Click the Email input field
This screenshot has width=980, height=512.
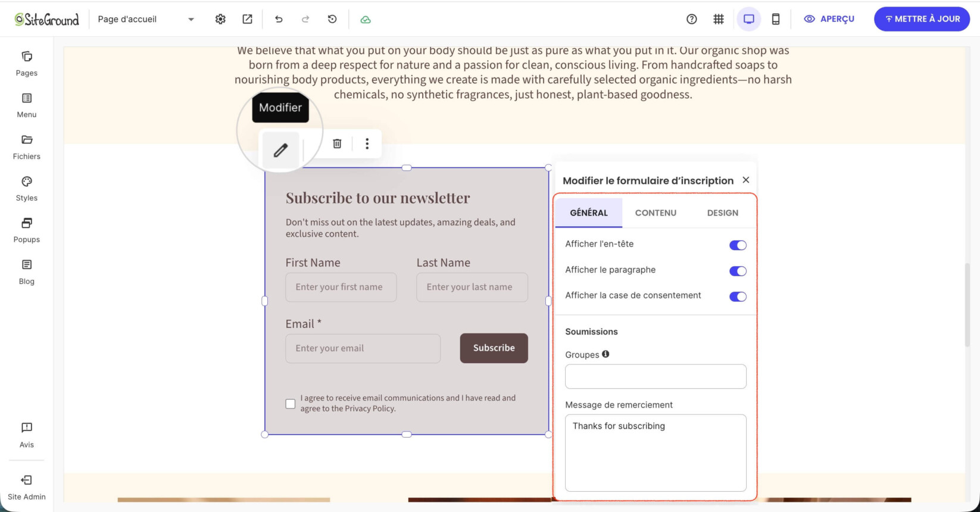coord(363,348)
